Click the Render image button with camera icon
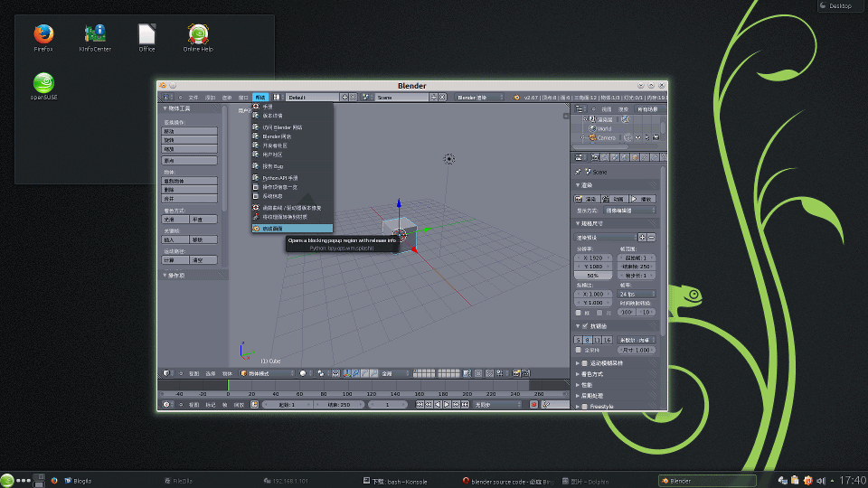Screen dimensions: 868x488 point(588,199)
